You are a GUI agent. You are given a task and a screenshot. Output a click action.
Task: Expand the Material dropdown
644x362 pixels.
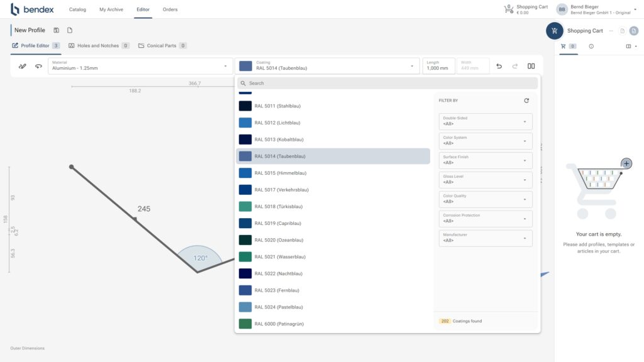point(140,66)
